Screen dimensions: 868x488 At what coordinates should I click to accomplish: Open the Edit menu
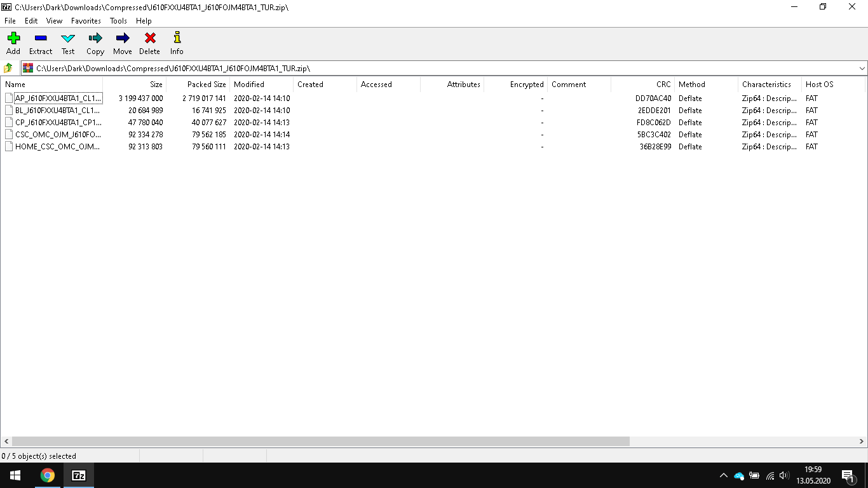point(31,21)
